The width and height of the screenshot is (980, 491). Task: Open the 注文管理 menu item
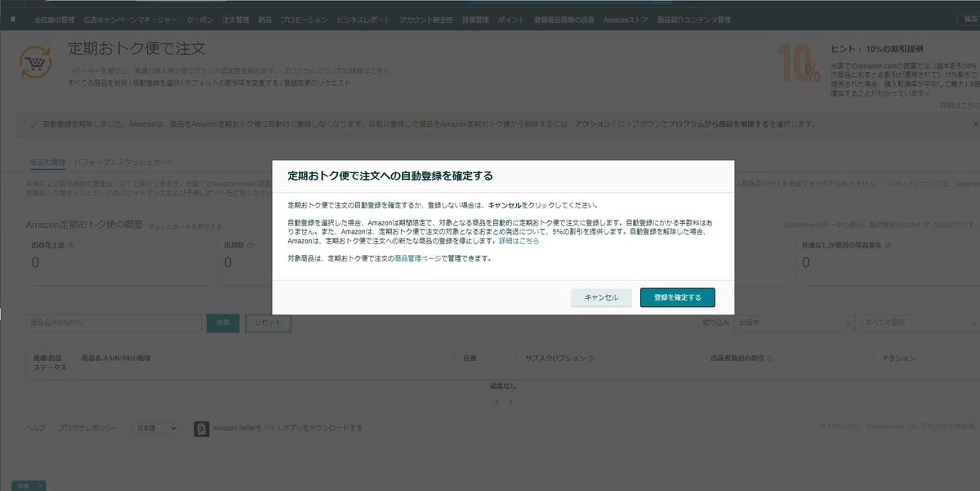coord(235,19)
